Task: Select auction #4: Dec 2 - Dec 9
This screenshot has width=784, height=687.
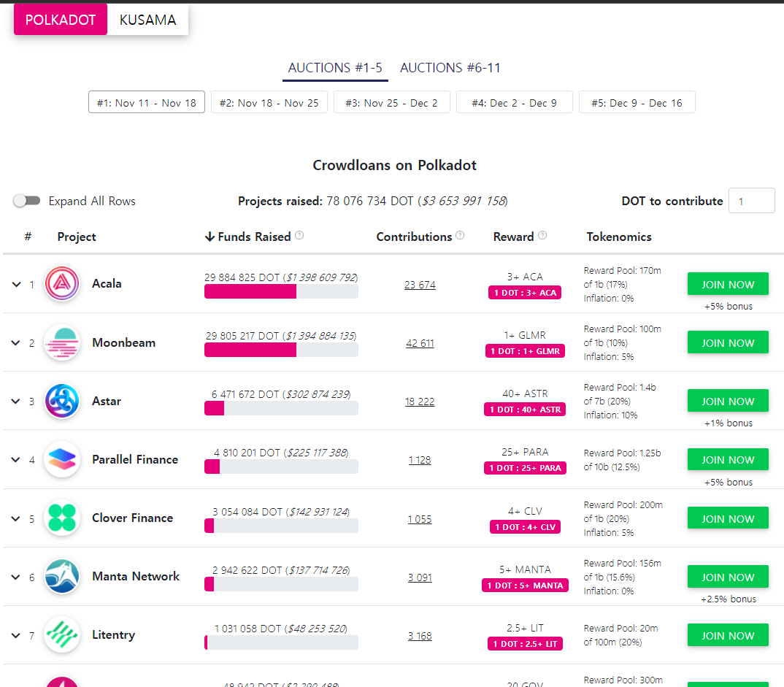Action: [514, 102]
